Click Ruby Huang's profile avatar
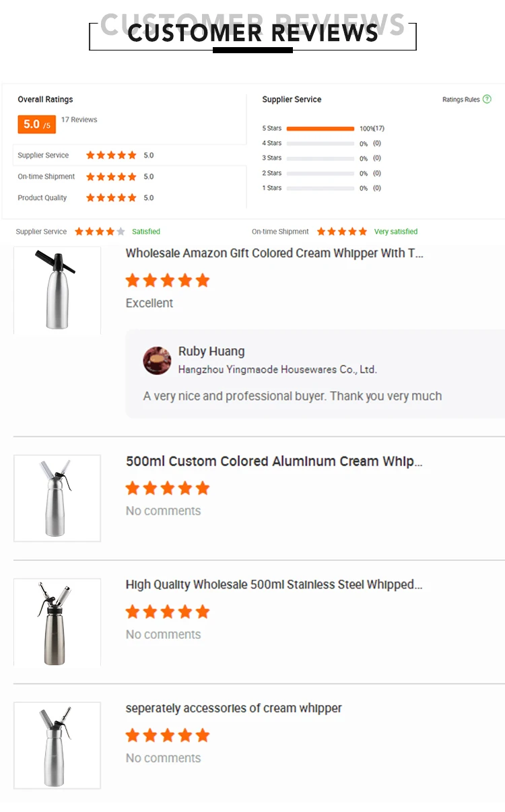505x812 pixels. tap(157, 361)
